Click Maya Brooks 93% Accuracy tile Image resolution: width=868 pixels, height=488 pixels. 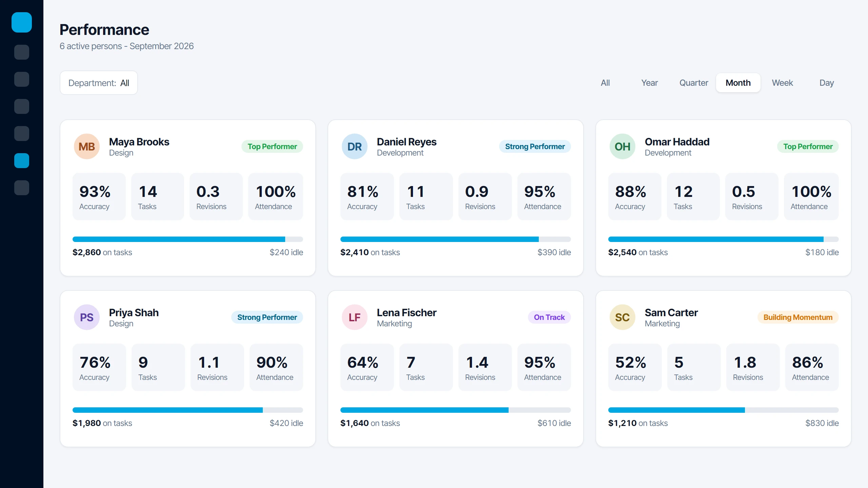(x=99, y=197)
